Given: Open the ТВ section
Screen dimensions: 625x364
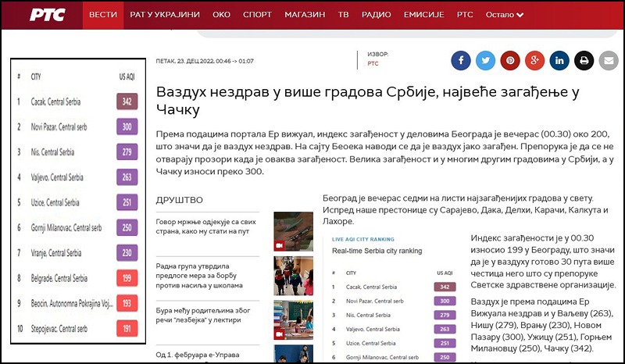Looking at the screenshot, I should (343, 15).
